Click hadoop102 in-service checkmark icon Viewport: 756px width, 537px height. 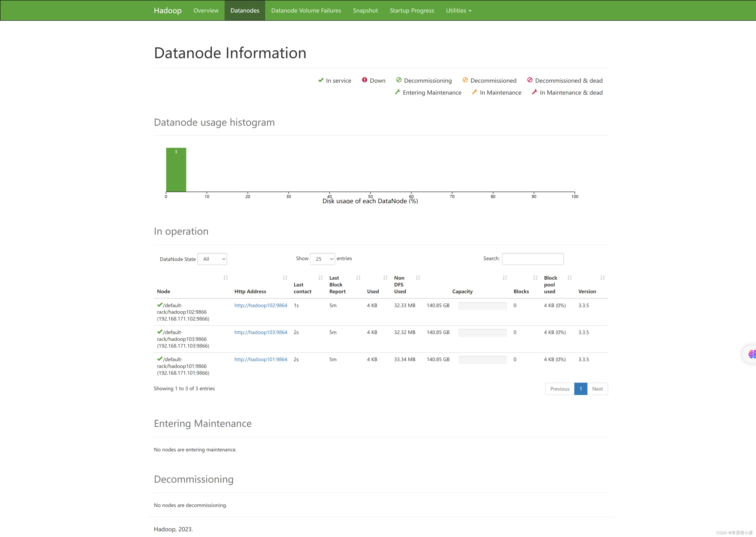[x=160, y=305]
